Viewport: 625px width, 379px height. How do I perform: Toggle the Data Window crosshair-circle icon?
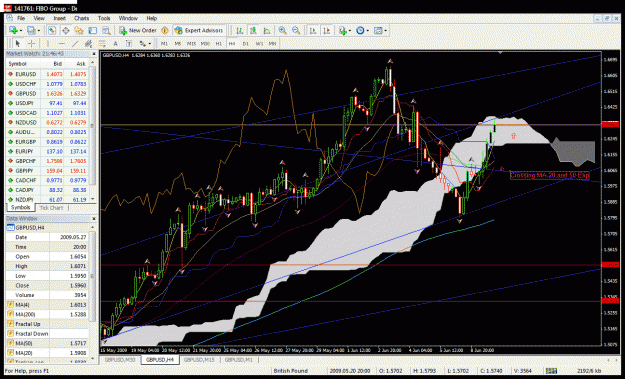[65, 30]
